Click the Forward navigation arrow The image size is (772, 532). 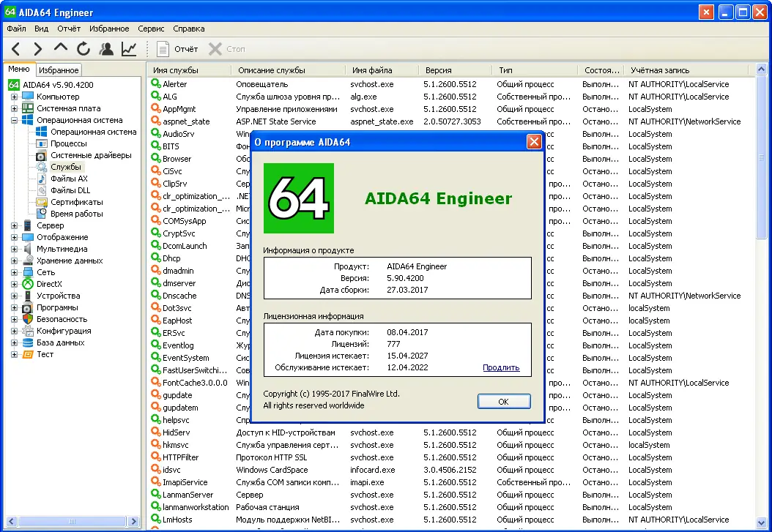click(37, 49)
